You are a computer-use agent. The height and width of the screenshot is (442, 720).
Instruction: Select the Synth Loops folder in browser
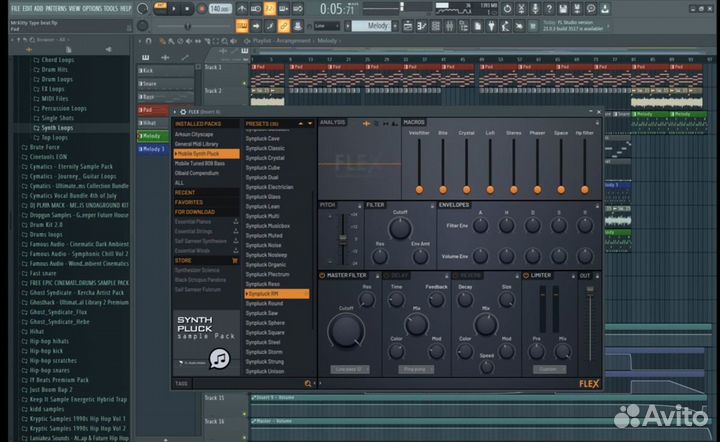point(56,128)
